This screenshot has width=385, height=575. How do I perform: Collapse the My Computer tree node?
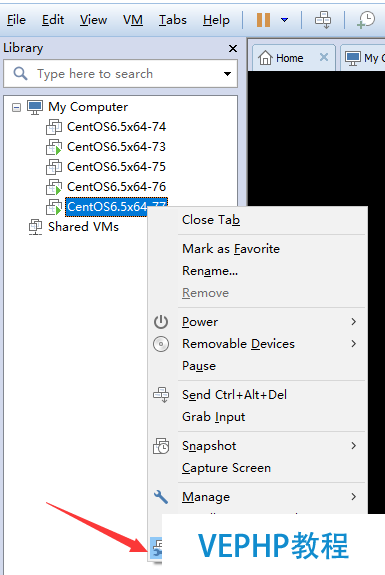pyautogui.click(x=16, y=107)
